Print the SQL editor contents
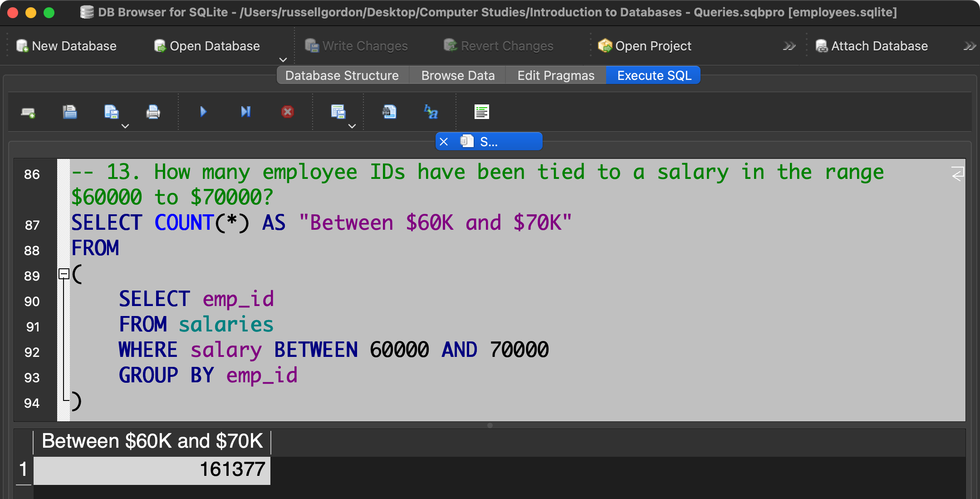Viewport: 980px width, 499px height. pos(153,112)
